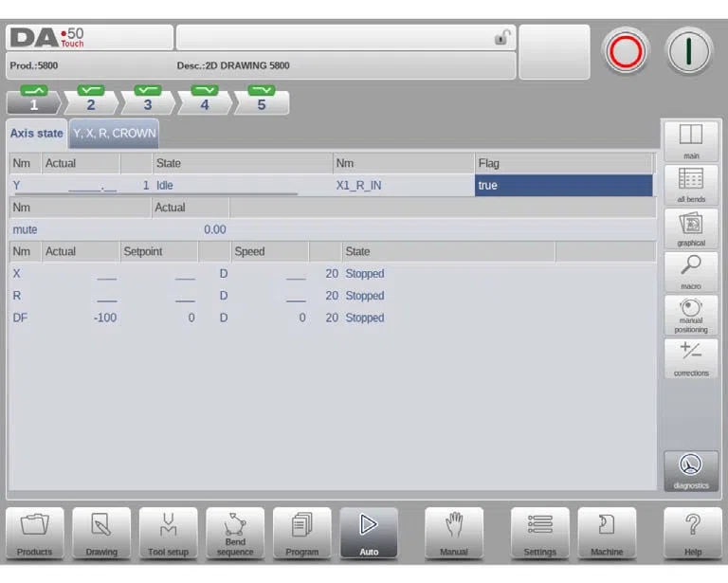Switch to the Axis state tab

tap(37, 134)
